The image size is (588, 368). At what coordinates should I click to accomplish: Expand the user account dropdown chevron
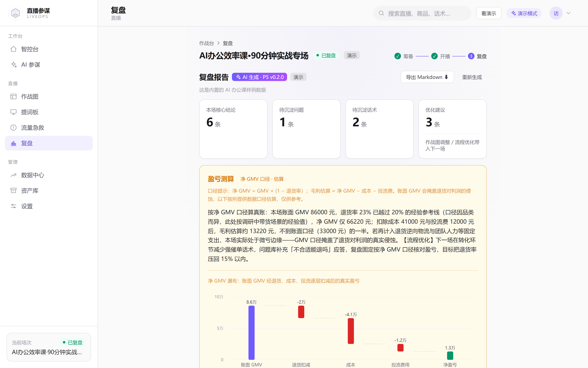(568, 13)
